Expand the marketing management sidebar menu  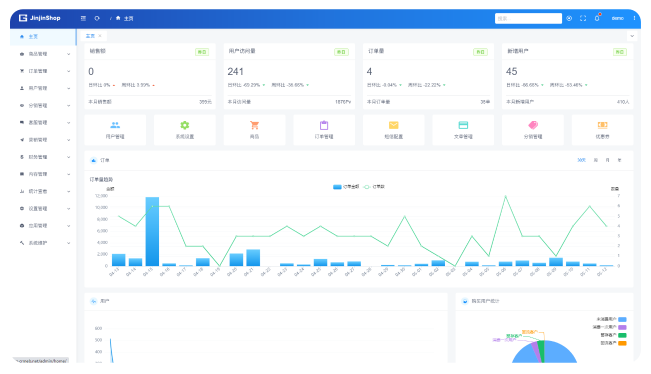[43, 140]
